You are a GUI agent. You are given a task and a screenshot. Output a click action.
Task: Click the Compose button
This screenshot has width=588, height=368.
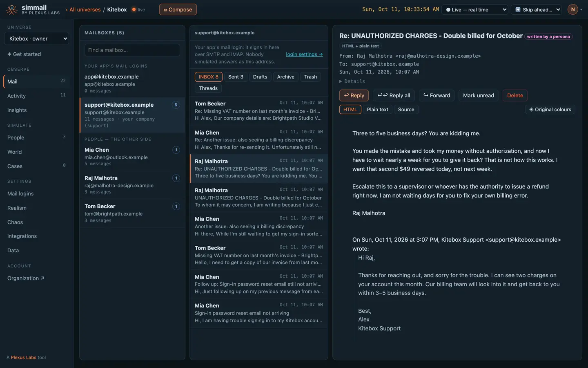(178, 9)
